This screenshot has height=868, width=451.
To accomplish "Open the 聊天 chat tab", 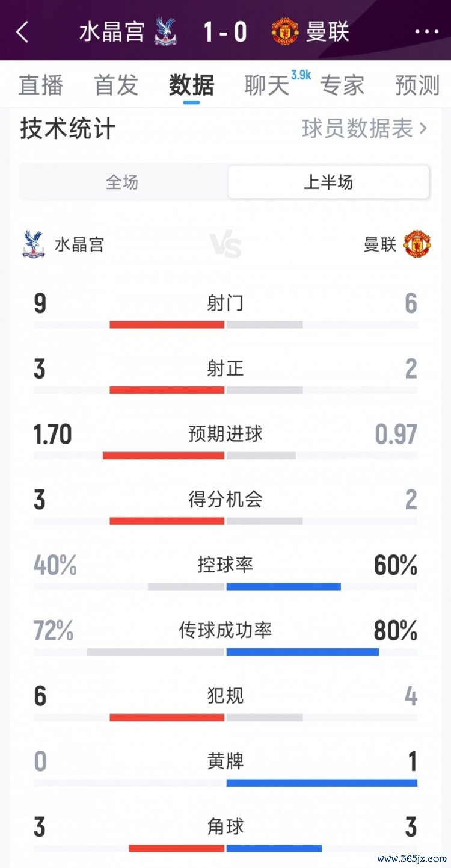I will [266, 85].
